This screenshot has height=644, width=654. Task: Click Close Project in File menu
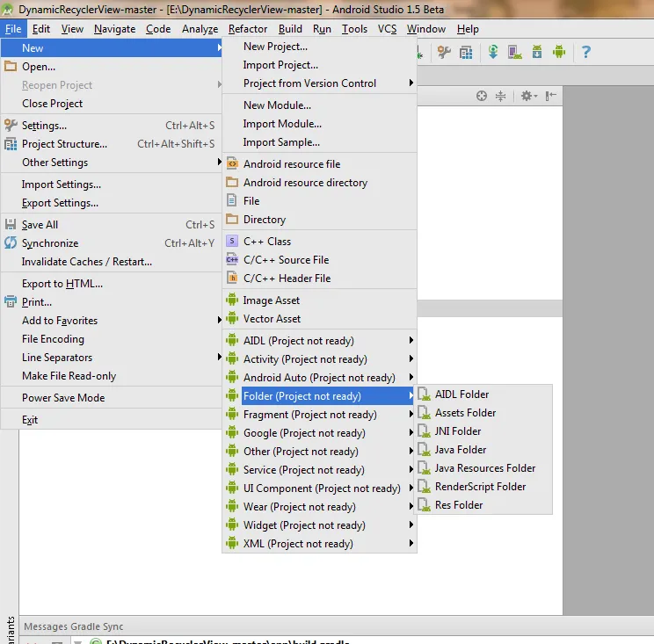point(111,104)
